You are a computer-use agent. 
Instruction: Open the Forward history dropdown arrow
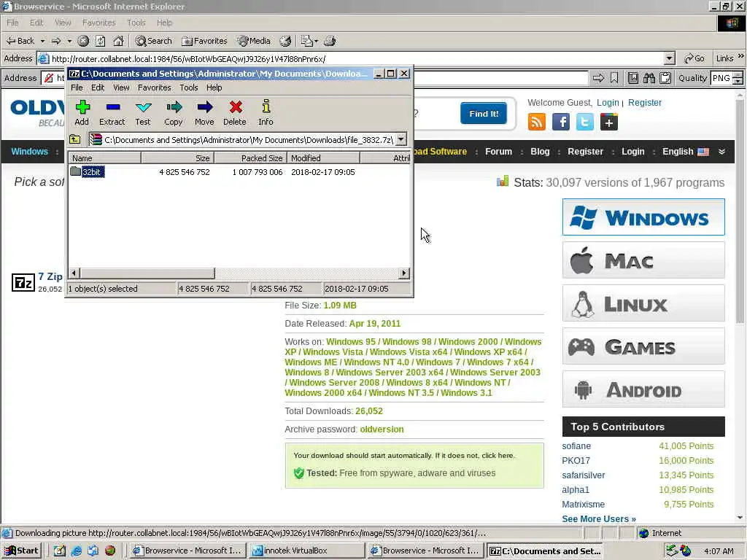click(x=69, y=41)
